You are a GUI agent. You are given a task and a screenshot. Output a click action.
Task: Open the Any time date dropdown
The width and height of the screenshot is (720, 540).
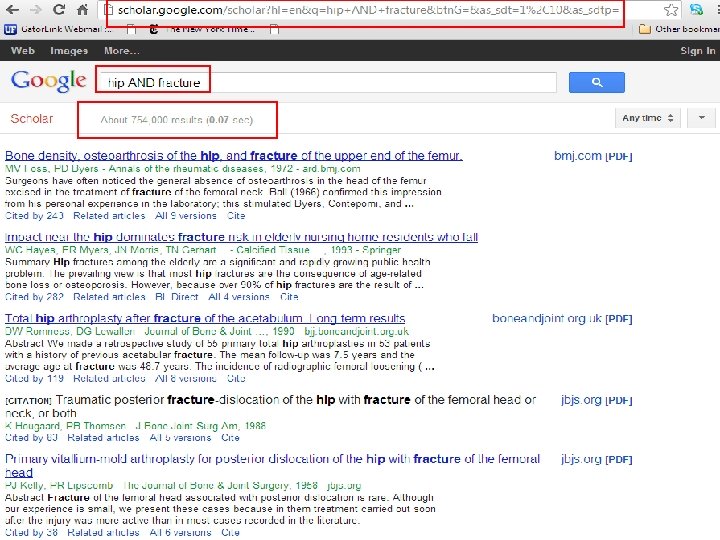647,118
